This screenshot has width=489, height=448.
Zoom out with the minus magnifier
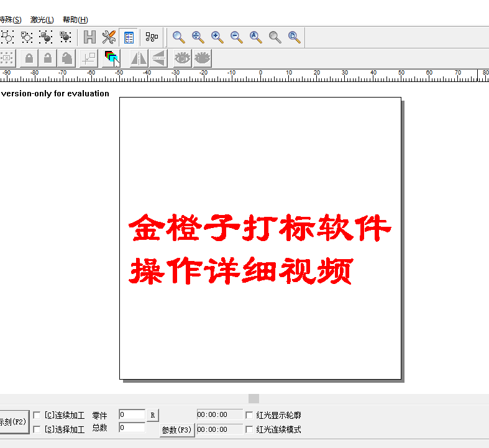click(236, 37)
